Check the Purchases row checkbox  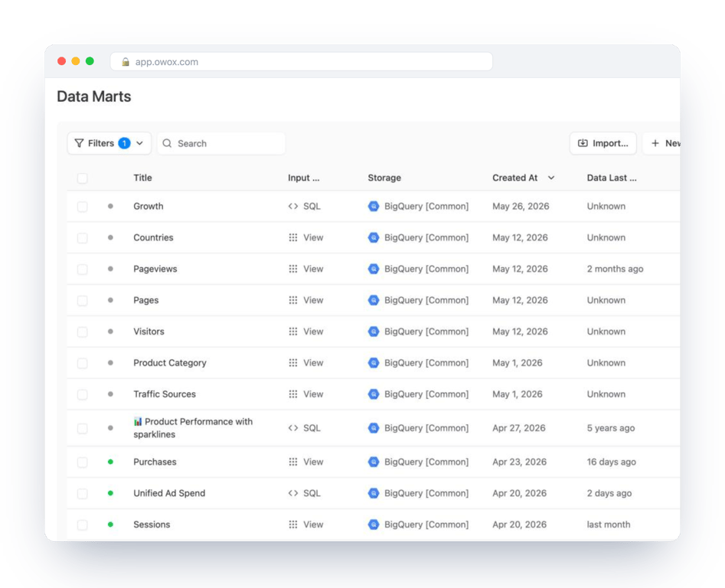[x=83, y=462]
